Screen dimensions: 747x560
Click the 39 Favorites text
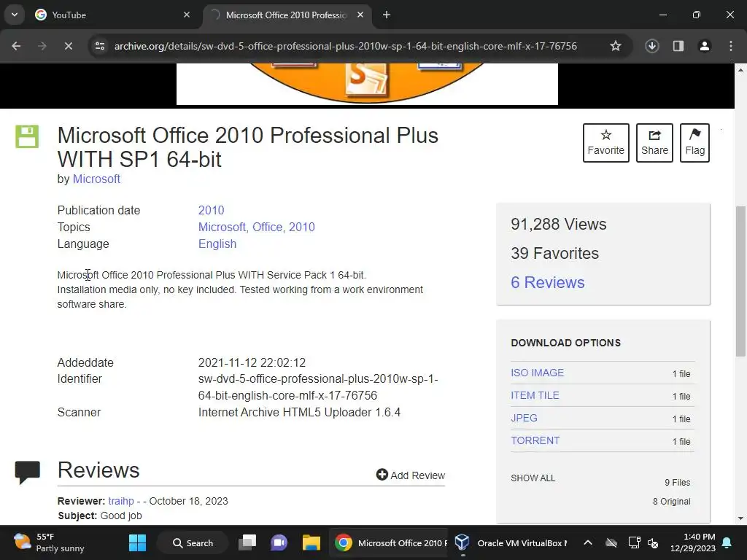click(554, 253)
